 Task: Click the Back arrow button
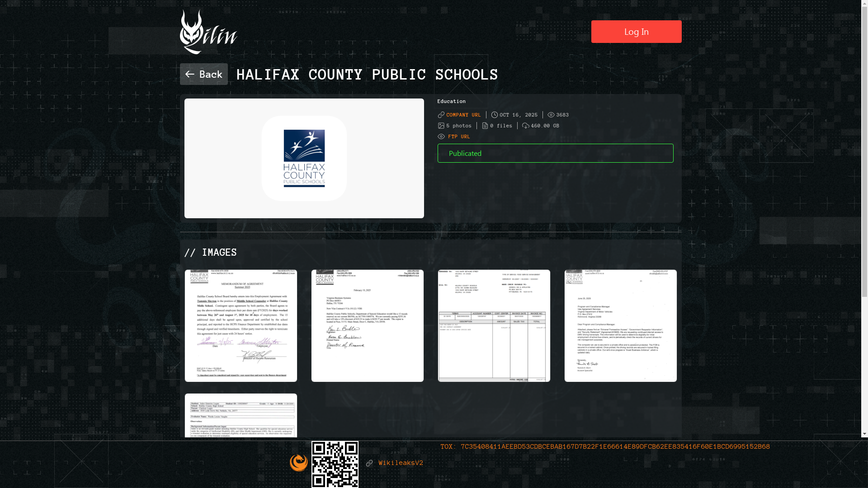coord(203,74)
